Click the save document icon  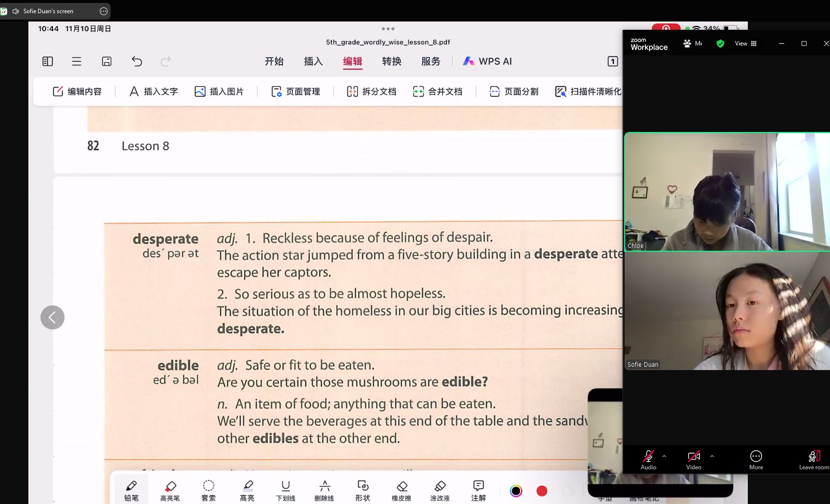107,61
